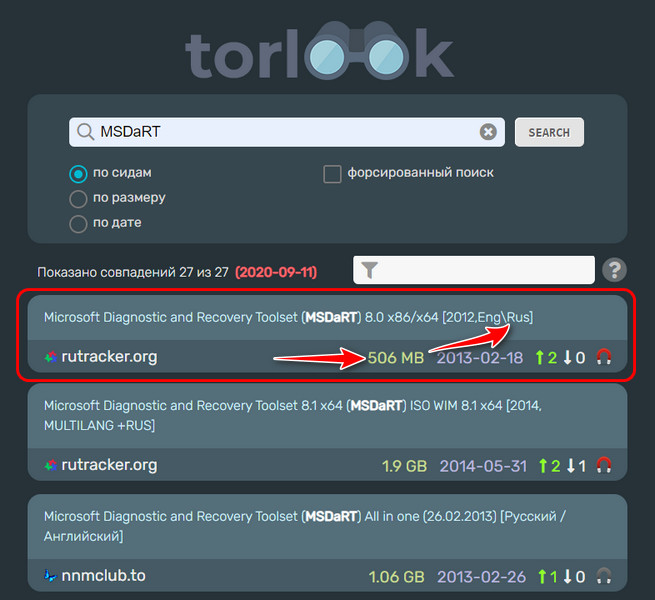Click the nnmclub.to favicon icon

pyautogui.click(x=51, y=576)
